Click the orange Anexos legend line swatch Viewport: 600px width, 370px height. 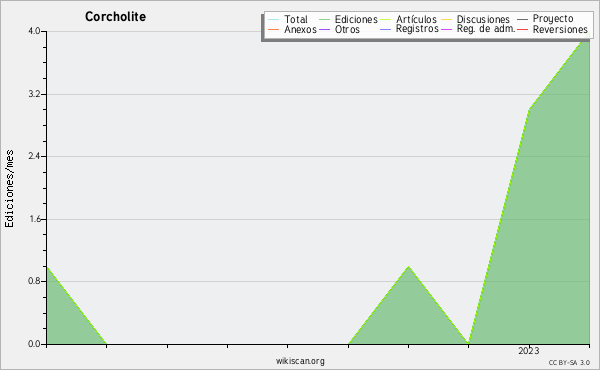274,29
